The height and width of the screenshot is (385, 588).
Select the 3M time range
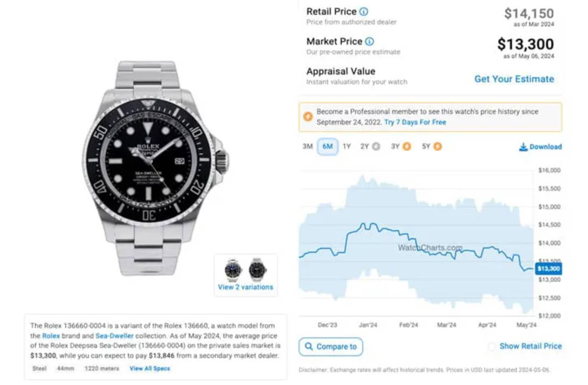[308, 146]
